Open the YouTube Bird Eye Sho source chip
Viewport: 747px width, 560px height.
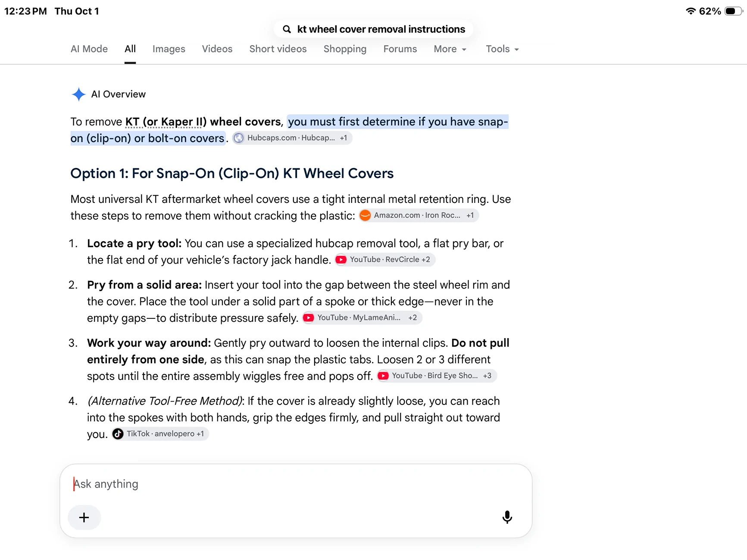point(437,376)
